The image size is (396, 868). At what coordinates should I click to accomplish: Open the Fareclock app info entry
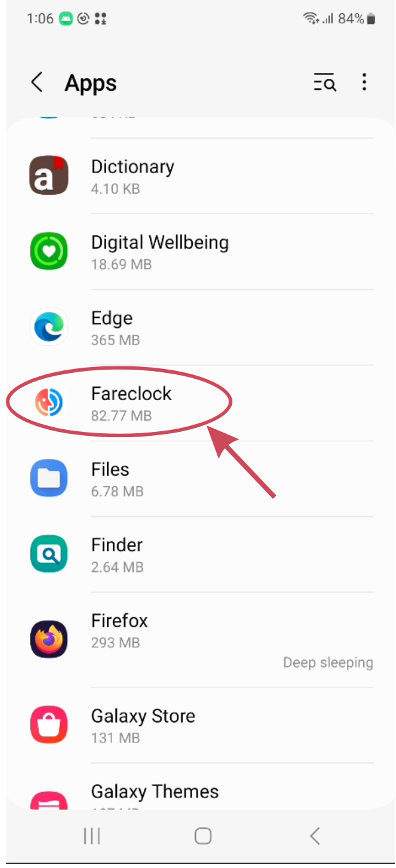198,403
